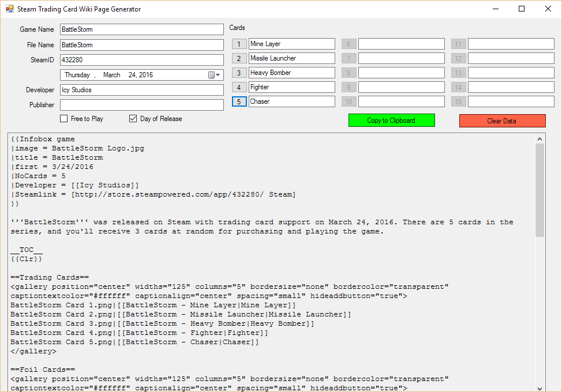This screenshot has height=392, width=562.
Task: Click card number 4 button
Action: click(239, 87)
